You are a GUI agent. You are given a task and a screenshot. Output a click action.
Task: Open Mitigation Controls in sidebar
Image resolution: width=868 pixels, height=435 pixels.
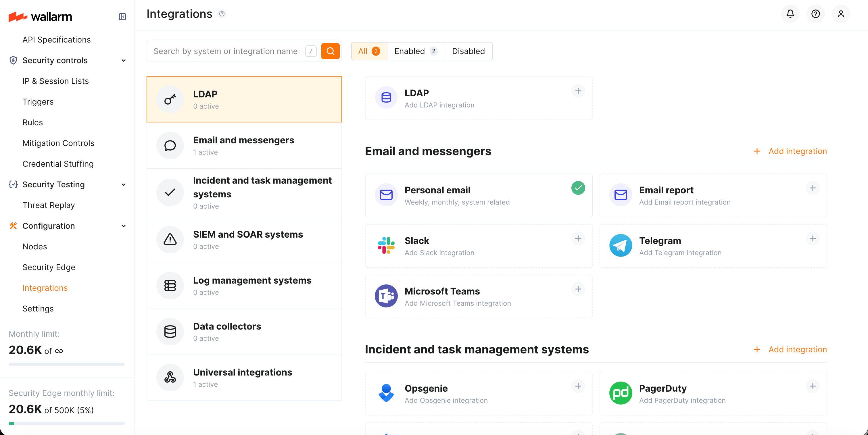coord(58,143)
